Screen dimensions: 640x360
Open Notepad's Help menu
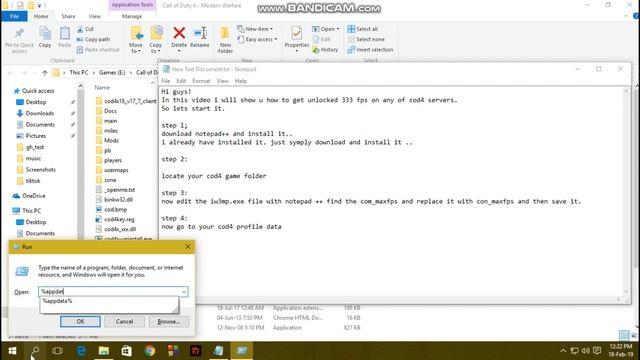pyautogui.click(x=241, y=81)
